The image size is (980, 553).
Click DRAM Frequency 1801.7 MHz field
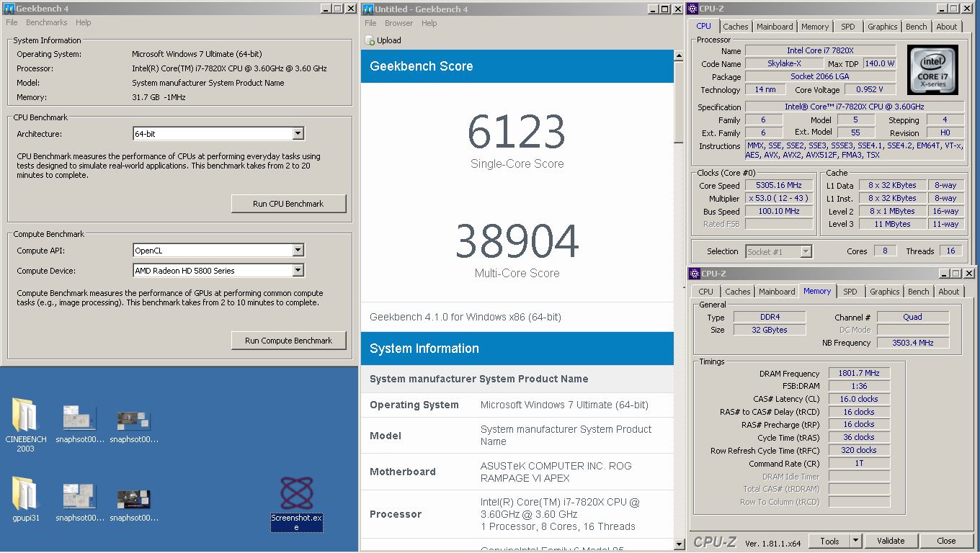pos(859,374)
